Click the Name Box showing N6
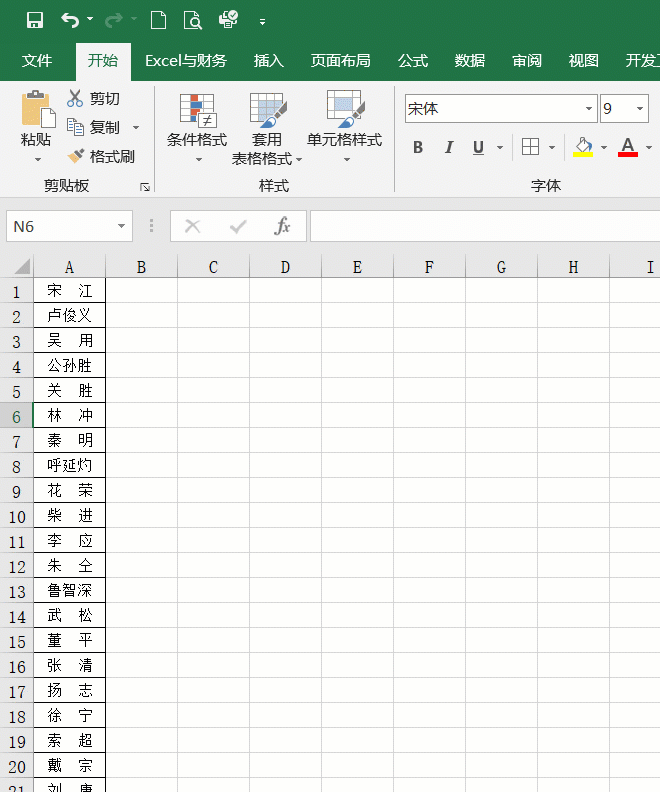 [62, 226]
